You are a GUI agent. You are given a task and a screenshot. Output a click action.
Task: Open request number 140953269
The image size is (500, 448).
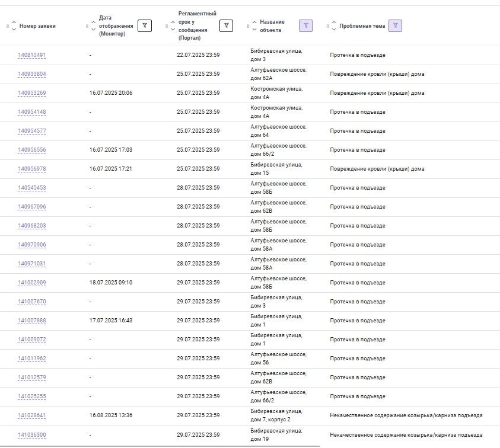pos(32,93)
